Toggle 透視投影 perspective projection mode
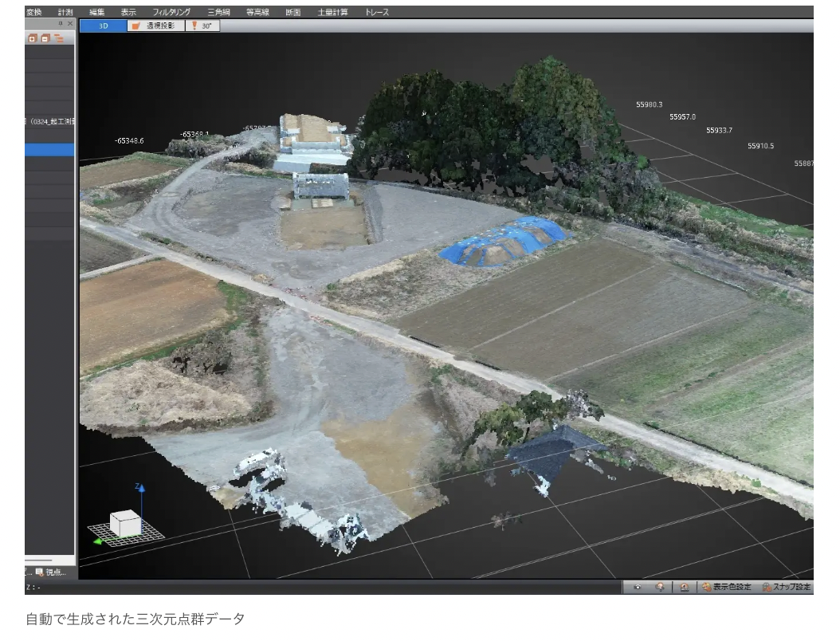Viewport: 840px width, 641px height. (x=156, y=26)
